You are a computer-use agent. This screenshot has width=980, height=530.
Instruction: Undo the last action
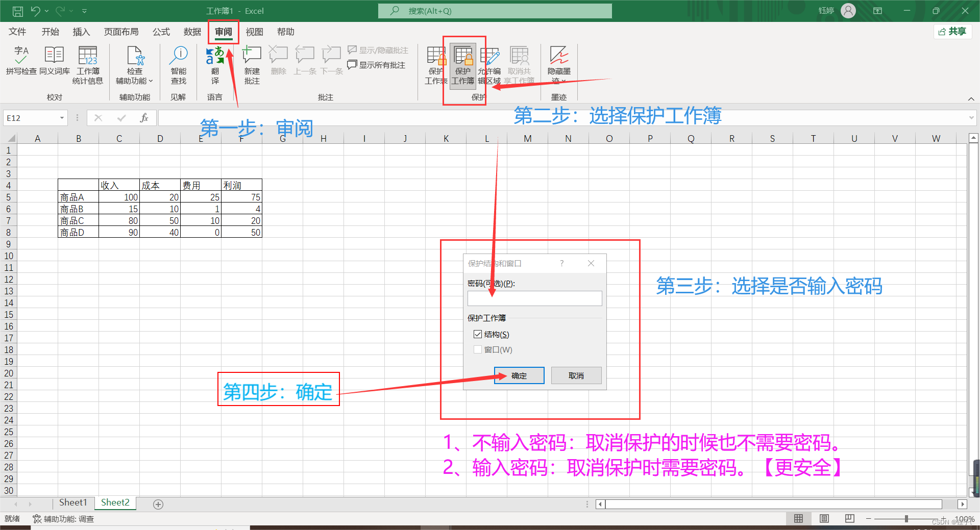click(x=35, y=11)
